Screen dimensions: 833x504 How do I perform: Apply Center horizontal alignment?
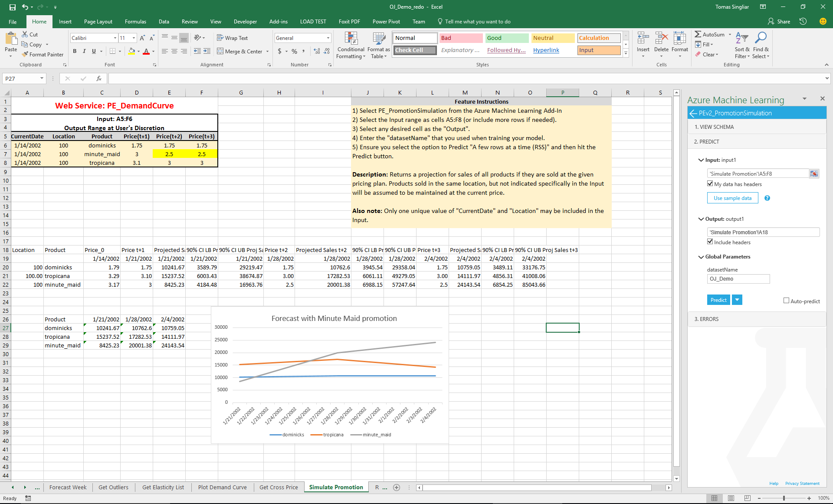(x=174, y=51)
